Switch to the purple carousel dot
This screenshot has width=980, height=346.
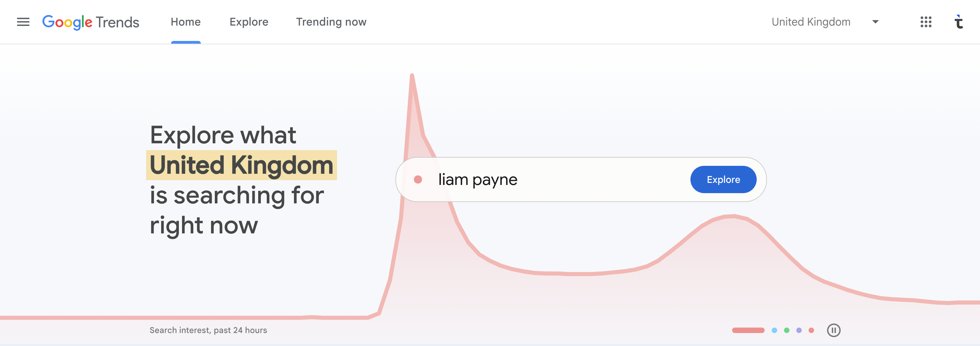pos(799,330)
